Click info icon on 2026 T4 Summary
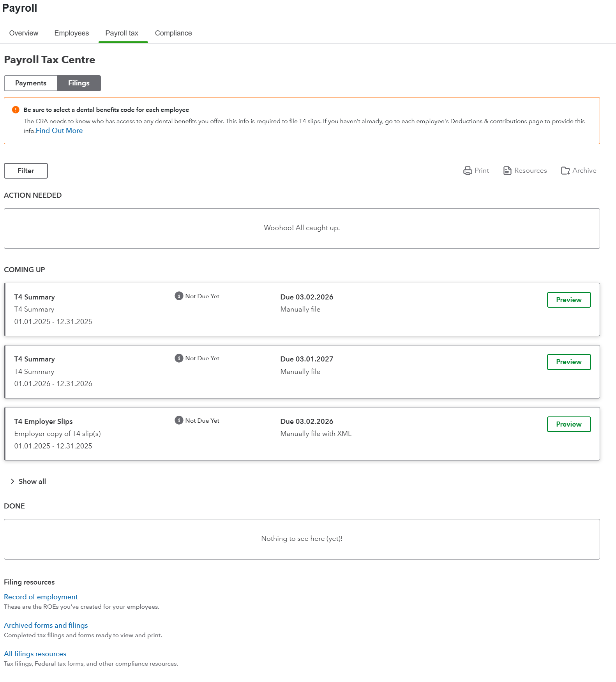 point(179,358)
